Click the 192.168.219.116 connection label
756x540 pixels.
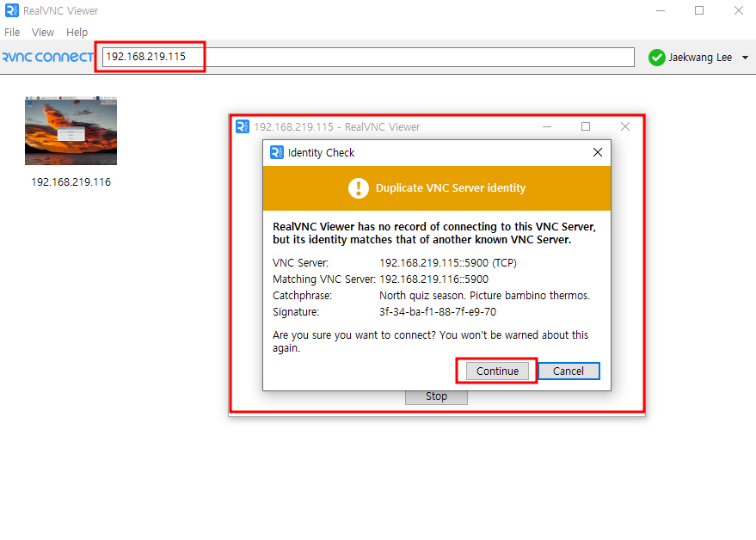(71, 181)
